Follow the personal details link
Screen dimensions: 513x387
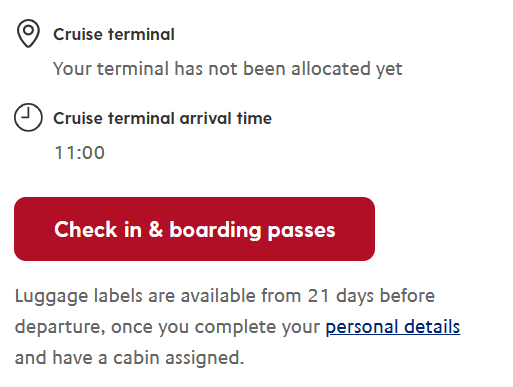pyautogui.click(x=393, y=327)
